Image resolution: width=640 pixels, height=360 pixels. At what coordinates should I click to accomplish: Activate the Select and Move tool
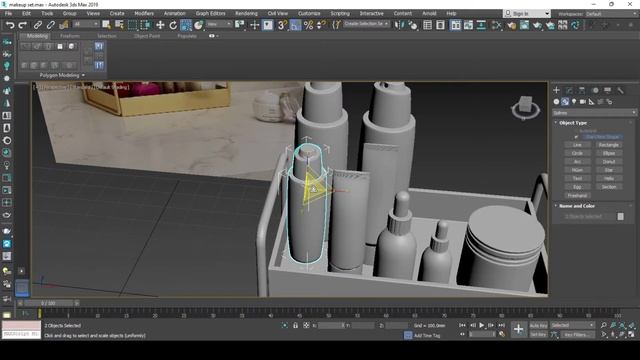click(x=160, y=25)
